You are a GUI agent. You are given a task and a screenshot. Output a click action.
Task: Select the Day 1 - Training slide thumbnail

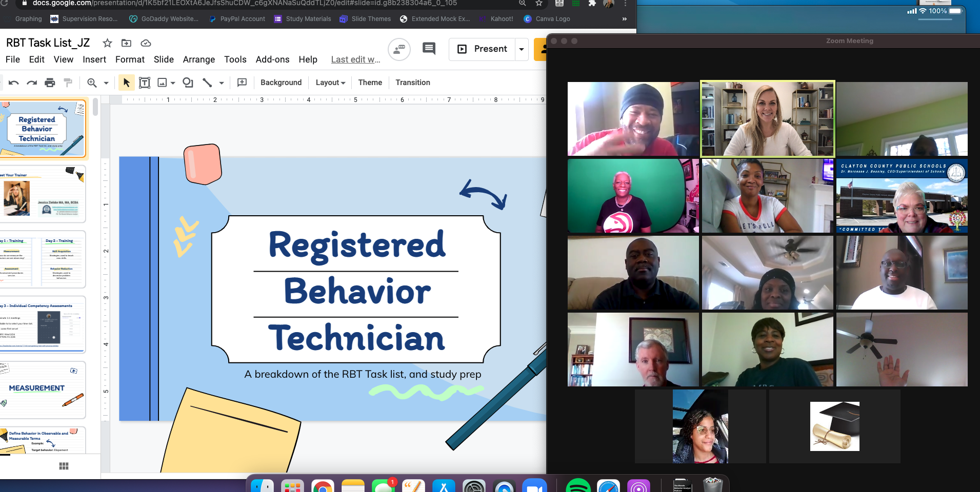coord(42,259)
